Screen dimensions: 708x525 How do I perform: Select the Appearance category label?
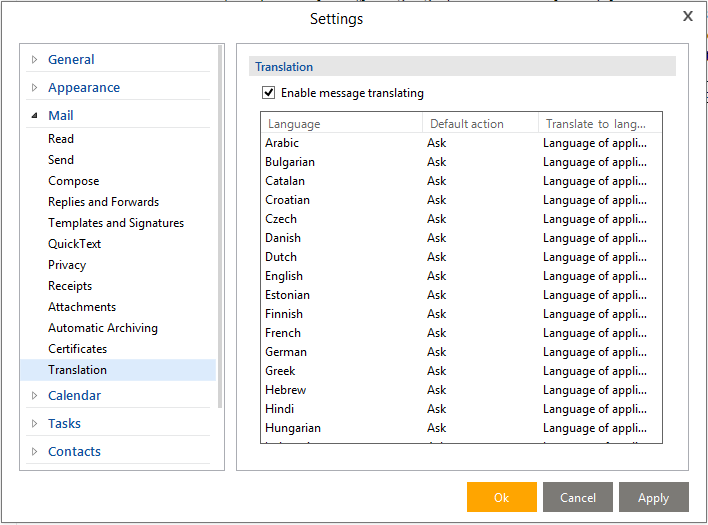click(84, 87)
